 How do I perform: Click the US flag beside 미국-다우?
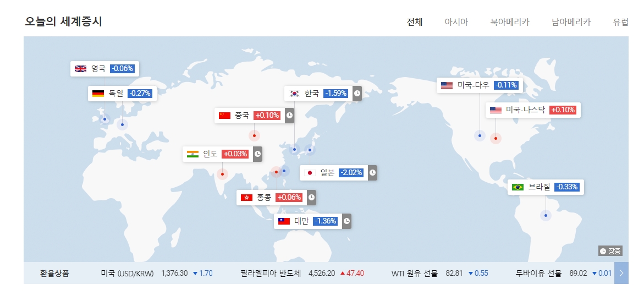coord(447,85)
